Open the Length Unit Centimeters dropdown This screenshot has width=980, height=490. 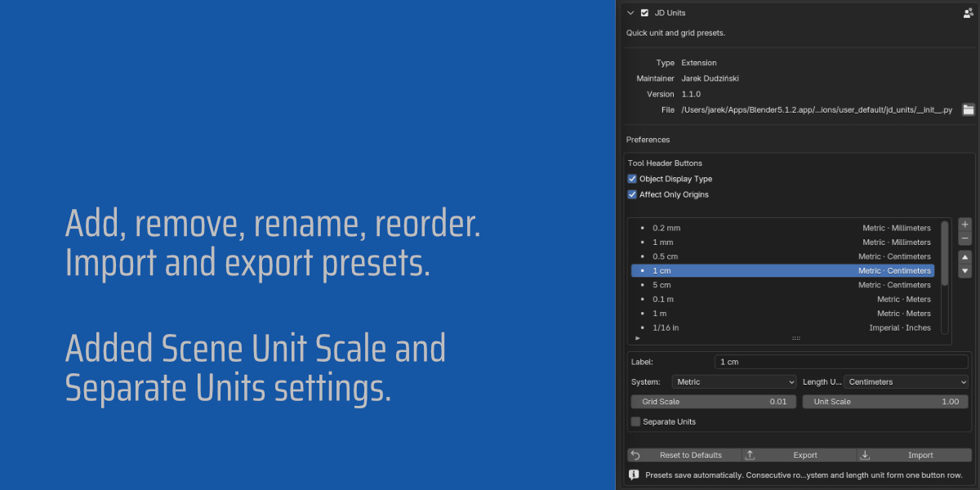[x=906, y=381]
